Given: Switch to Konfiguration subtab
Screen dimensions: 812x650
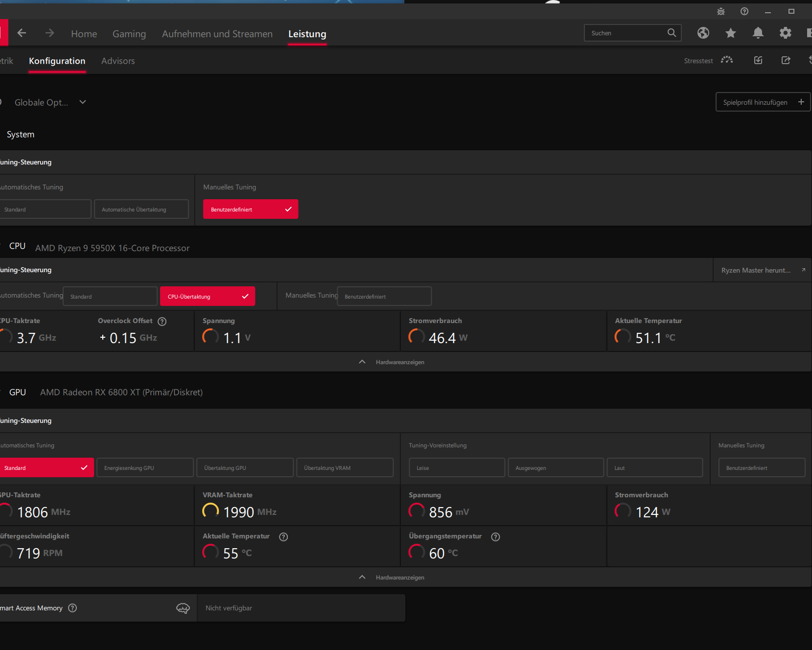Looking at the screenshot, I should click(x=57, y=61).
